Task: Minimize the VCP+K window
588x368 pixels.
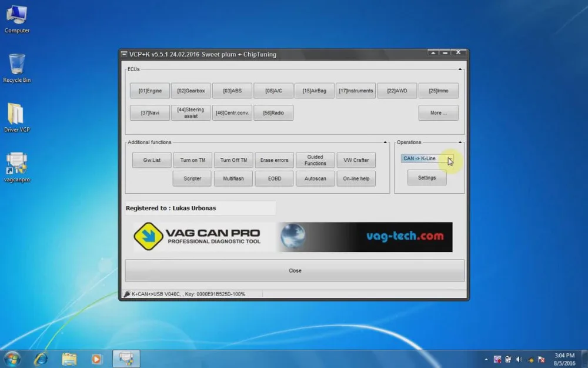Action: pyautogui.click(x=445, y=52)
